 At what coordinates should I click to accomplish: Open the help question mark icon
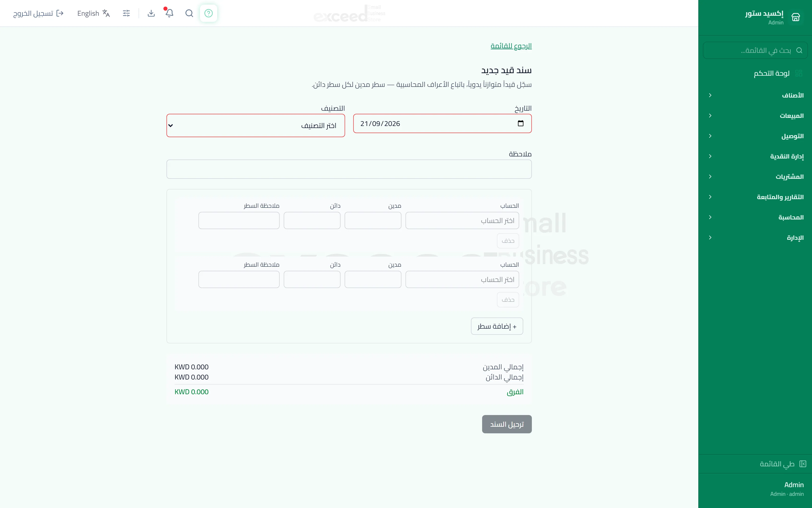(208, 13)
